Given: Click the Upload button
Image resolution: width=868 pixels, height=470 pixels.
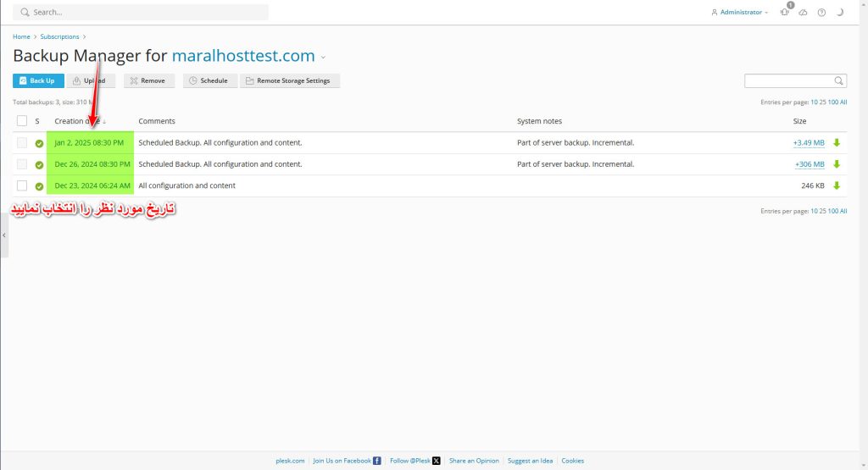Looking at the screenshot, I should coord(91,80).
